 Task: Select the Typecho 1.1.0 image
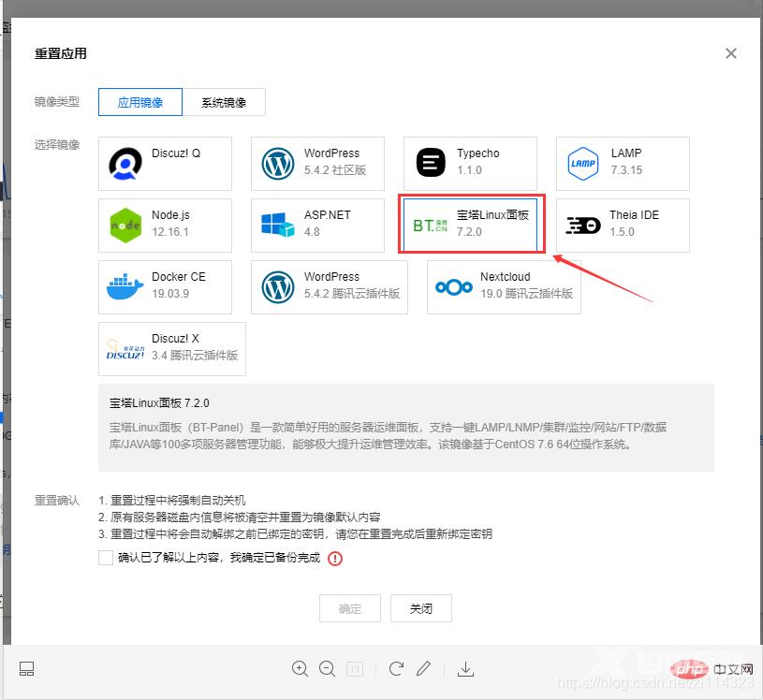coord(468,163)
